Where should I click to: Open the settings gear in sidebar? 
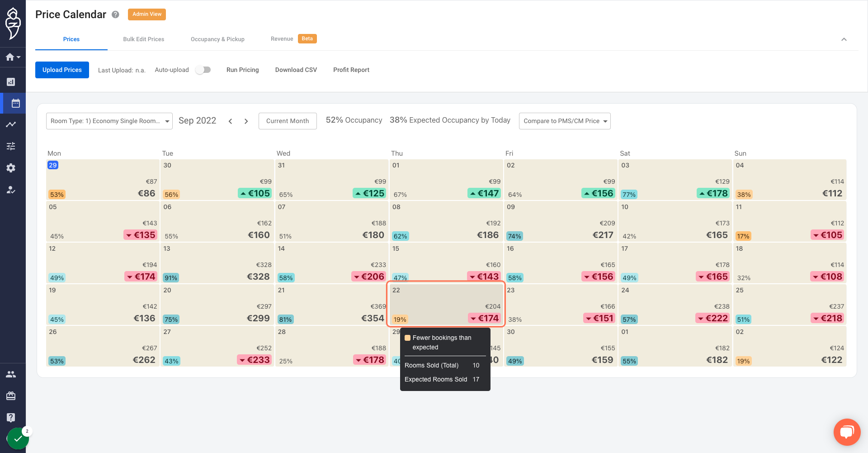click(11, 168)
